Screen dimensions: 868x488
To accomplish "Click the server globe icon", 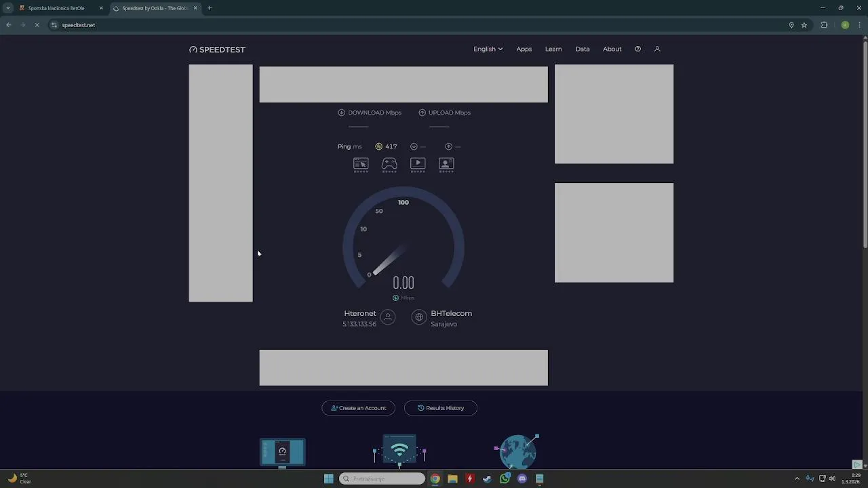I will click(x=419, y=317).
